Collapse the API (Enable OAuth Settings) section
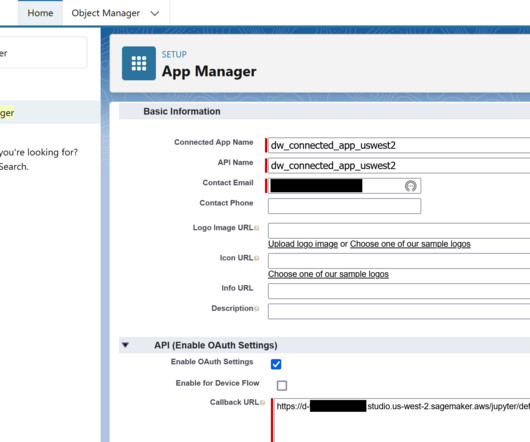Screen dimensions: 530x442 (125, 345)
